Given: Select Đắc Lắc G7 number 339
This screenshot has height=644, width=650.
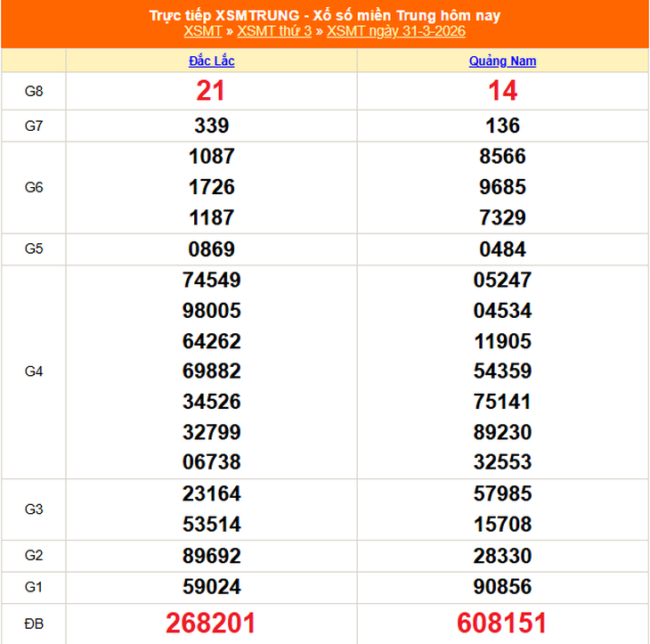Looking at the screenshot, I should point(211,126).
